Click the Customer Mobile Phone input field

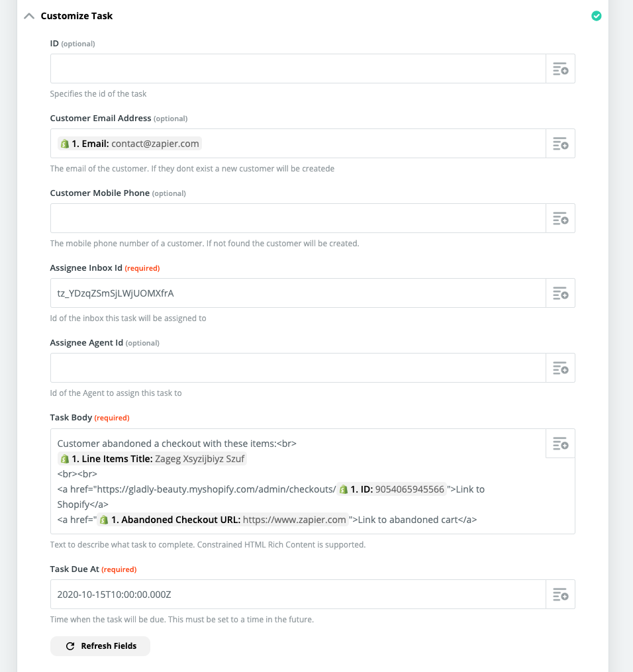tap(298, 218)
